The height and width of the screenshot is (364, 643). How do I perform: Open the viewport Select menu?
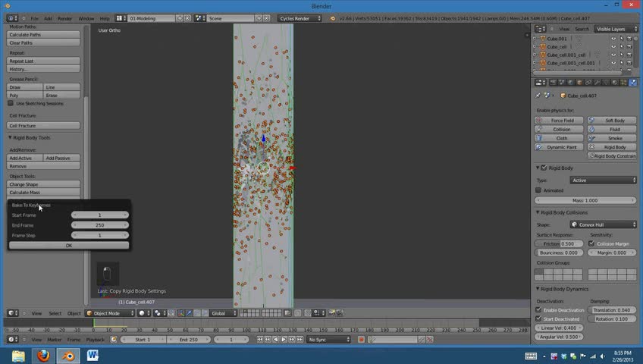tap(55, 313)
